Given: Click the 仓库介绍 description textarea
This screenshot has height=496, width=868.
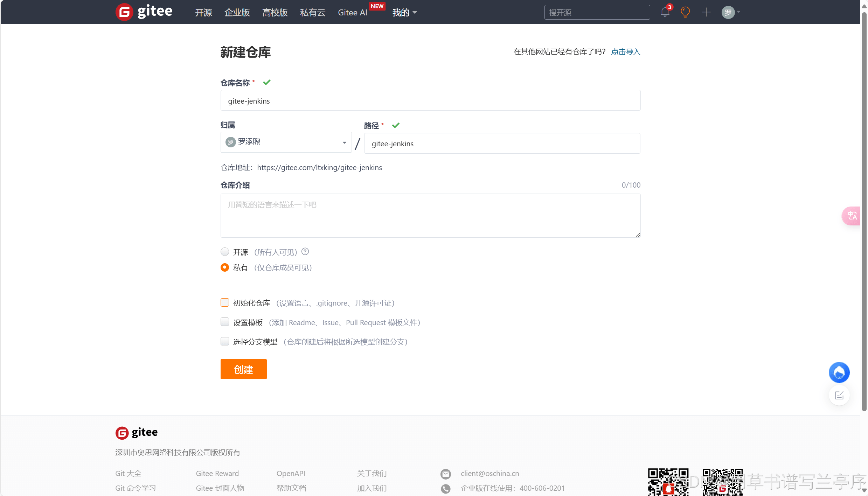Looking at the screenshot, I should [x=430, y=216].
